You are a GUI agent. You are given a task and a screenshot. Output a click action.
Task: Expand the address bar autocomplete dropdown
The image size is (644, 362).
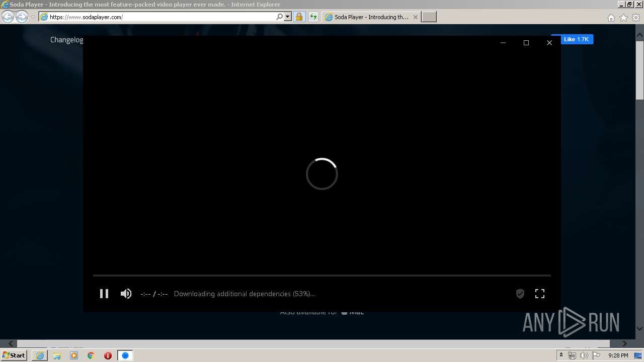288,17
